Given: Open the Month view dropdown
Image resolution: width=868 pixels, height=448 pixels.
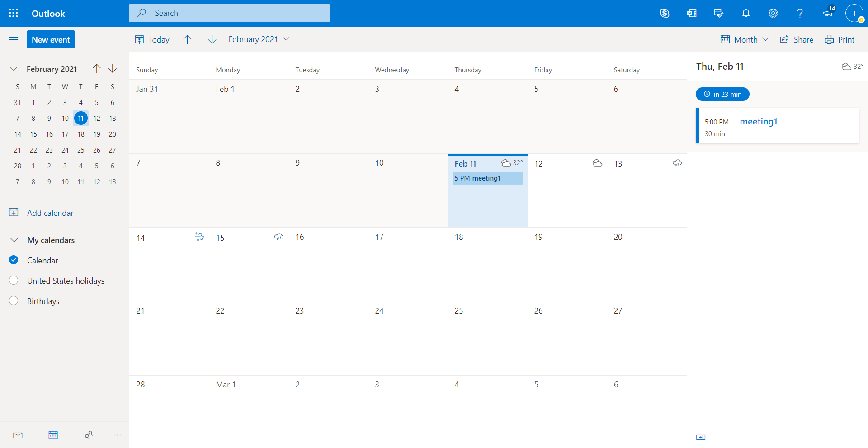Looking at the screenshot, I should [745, 39].
